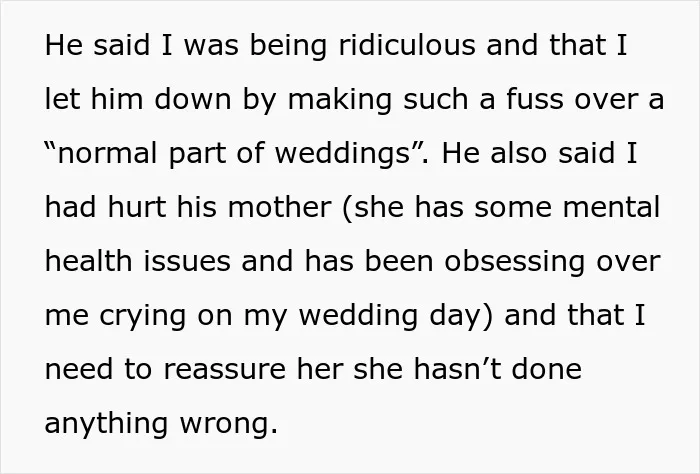Click the word "crying" in the text
700x474 pixels.
tap(142, 317)
